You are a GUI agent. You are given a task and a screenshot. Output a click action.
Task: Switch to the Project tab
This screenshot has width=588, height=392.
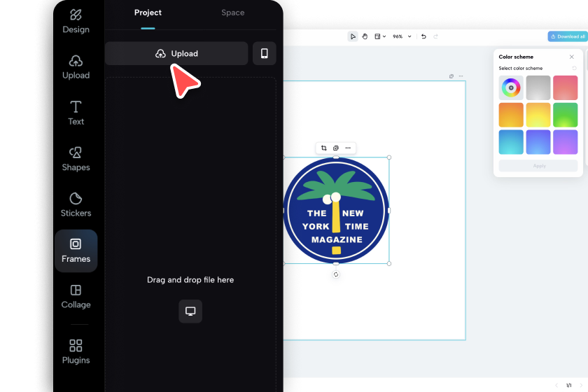click(x=148, y=13)
